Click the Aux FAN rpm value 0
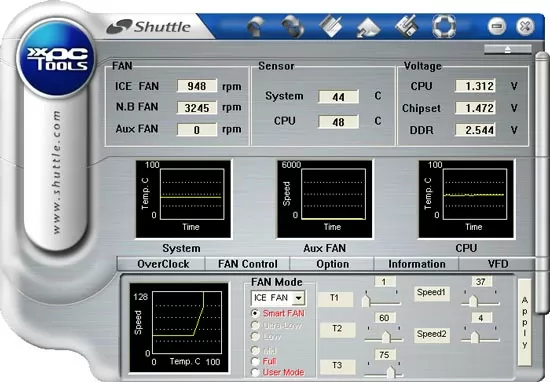Viewport: 550px width, 382px height. point(197,129)
